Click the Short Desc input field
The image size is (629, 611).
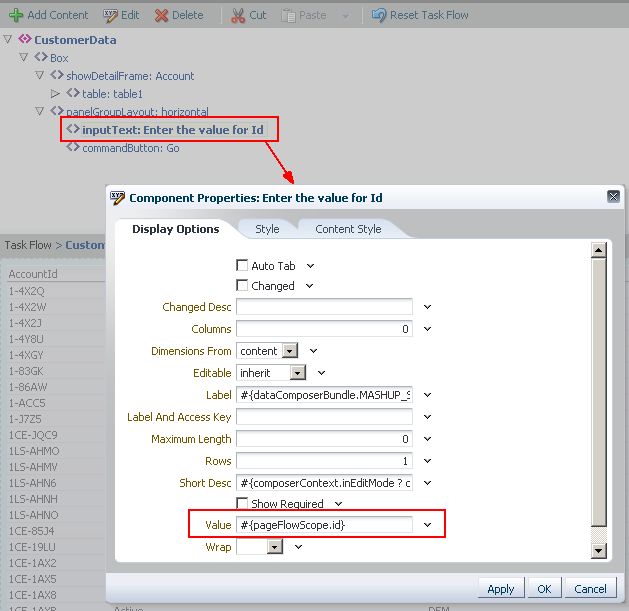click(x=324, y=483)
